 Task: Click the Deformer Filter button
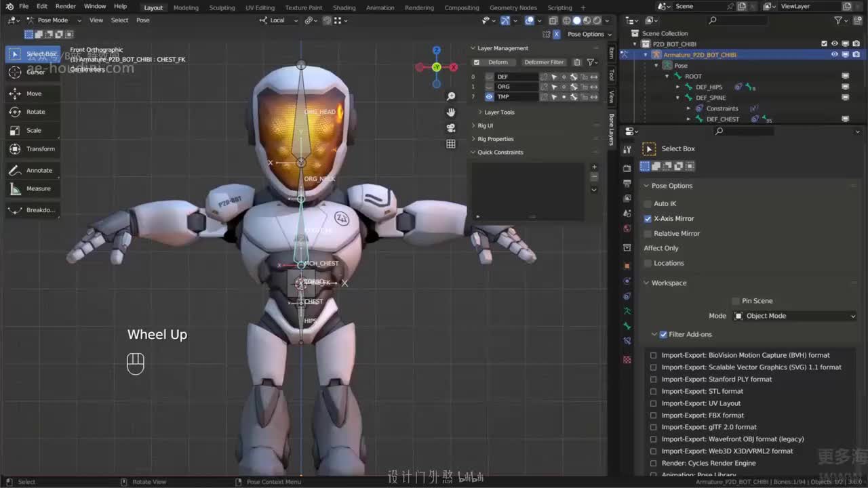pos(543,62)
